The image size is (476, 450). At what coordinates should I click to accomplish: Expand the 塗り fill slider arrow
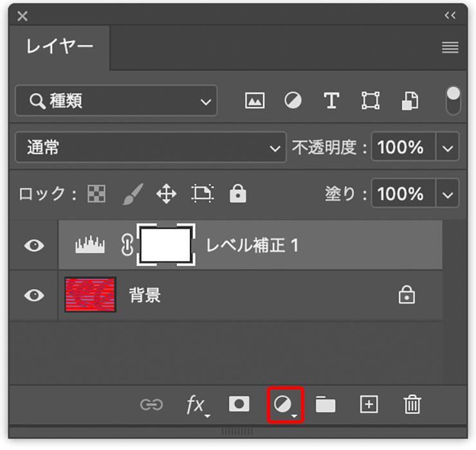(x=448, y=194)
